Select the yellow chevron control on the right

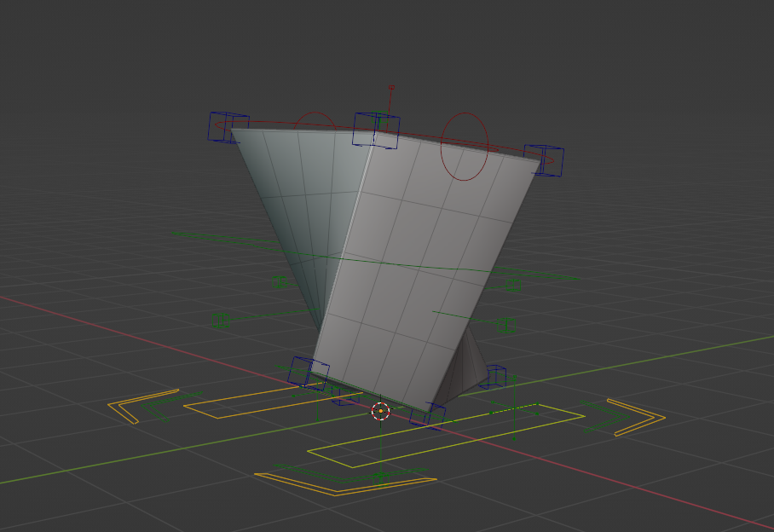pos(638,416)
